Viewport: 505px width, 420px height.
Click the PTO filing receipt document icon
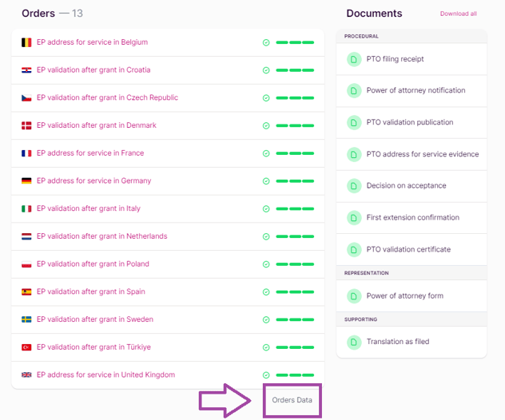point(354,59)
